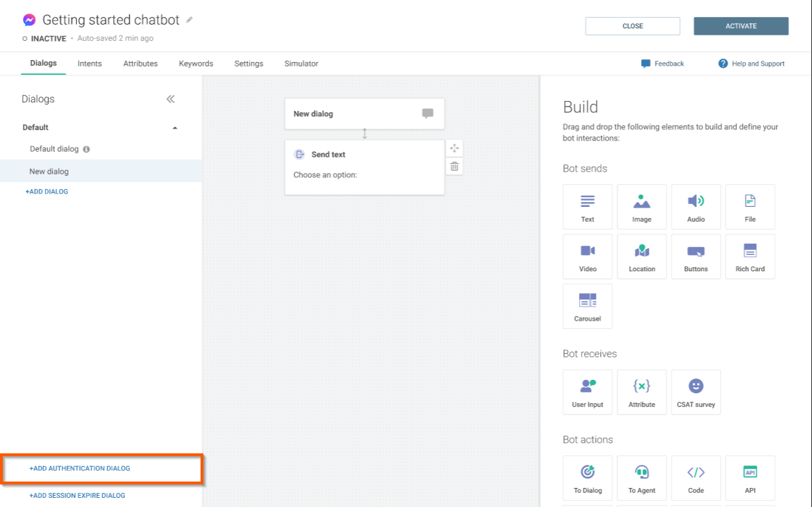Open the Simulator tab
This screenshot has height=507, width=812.
pos(301,64)
